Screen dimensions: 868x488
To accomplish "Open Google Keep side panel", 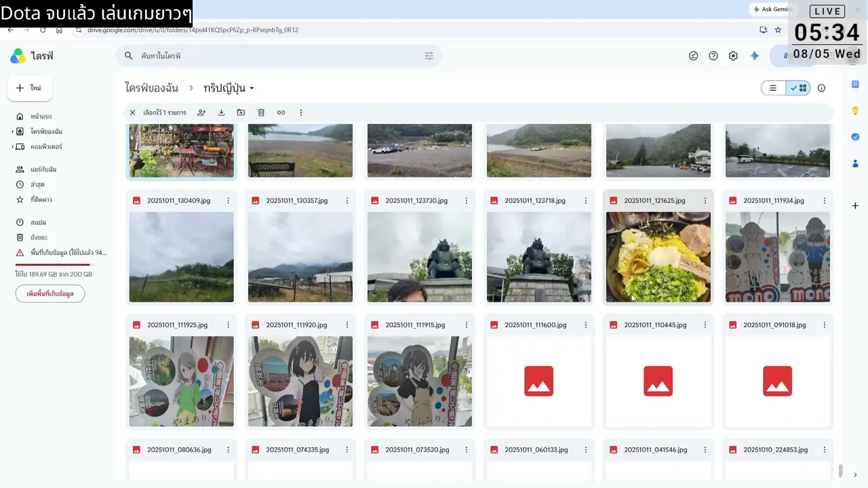I will (855, 110).
